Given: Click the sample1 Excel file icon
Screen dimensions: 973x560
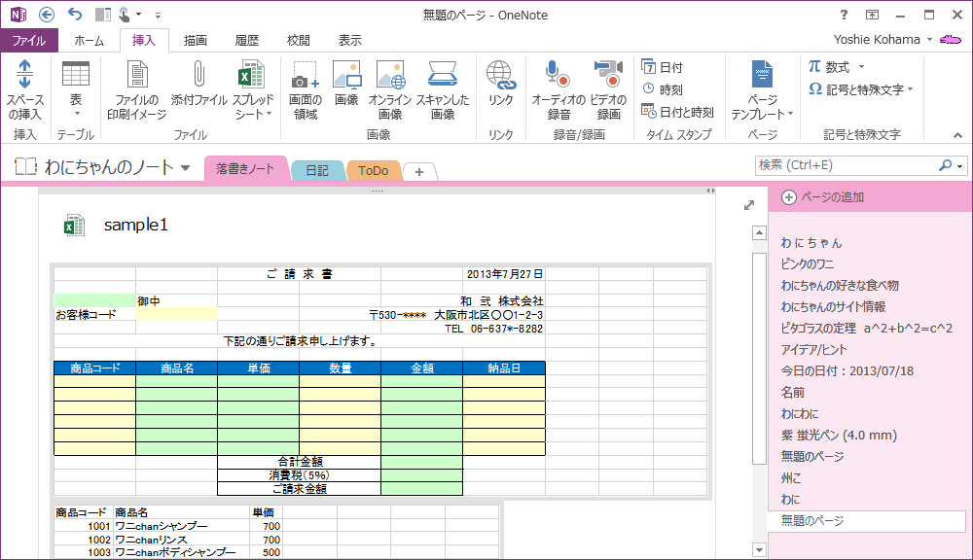Looking at the screenshot, I should click(x=75, y=226).
